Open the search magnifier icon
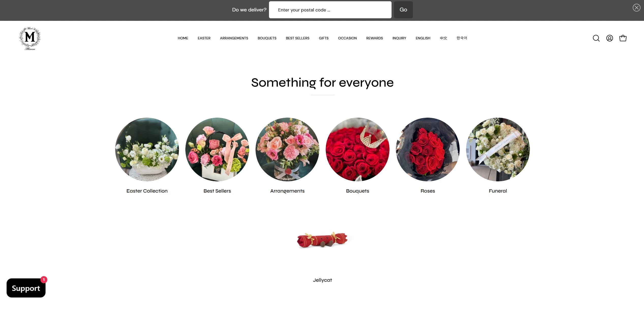Viewport: 644px width, 315px height. (596, 38)
